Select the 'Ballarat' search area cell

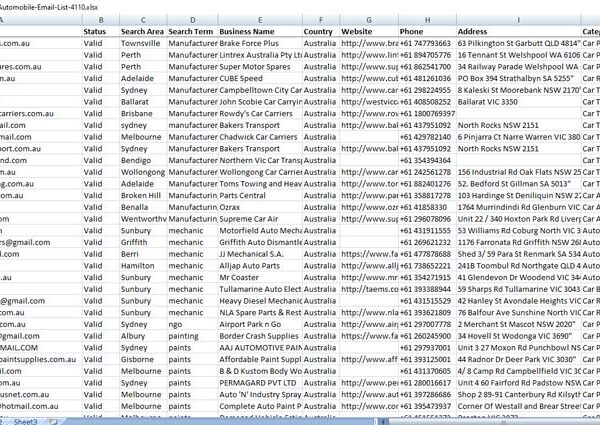[143, 102]
